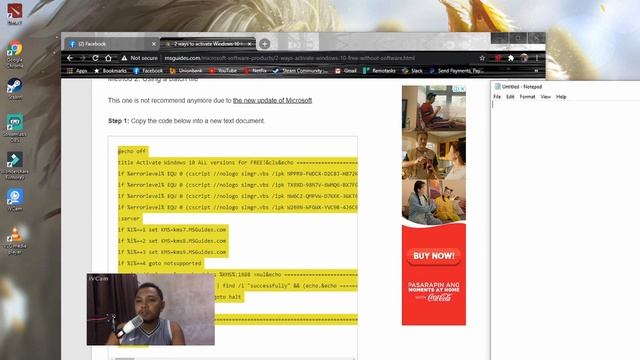
Task: Open the Chrome three-dot menu
Action: (537, 58)
